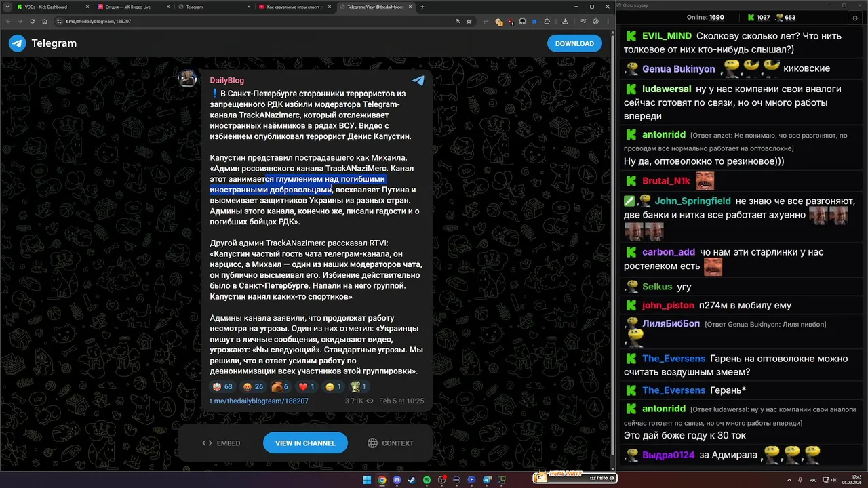Click the ЛиляБибБоп username in chat
The width and height of the screenshot is (868, 488).
[x=671, y=324]
